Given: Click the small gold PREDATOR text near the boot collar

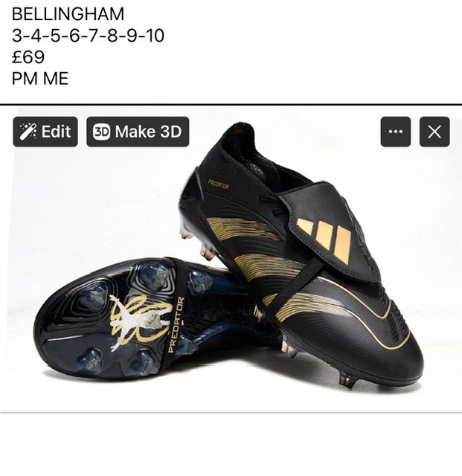Looking at the screenshot, I should pos(219,184).
